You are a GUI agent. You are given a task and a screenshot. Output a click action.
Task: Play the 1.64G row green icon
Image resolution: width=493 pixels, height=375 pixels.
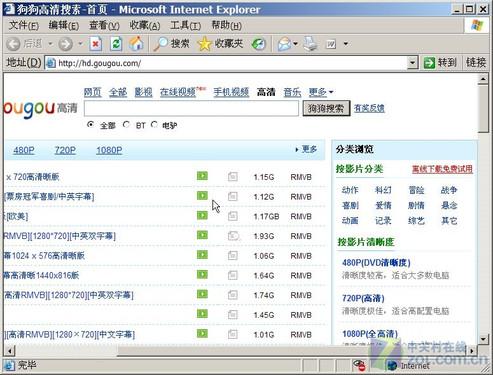click(202, 275)
